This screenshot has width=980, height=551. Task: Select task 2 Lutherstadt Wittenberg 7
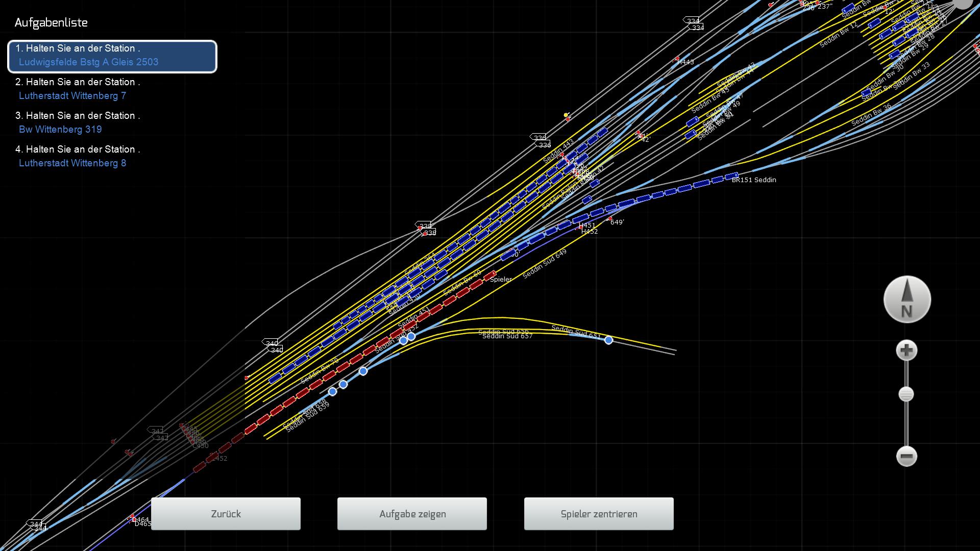pos(72,95)
